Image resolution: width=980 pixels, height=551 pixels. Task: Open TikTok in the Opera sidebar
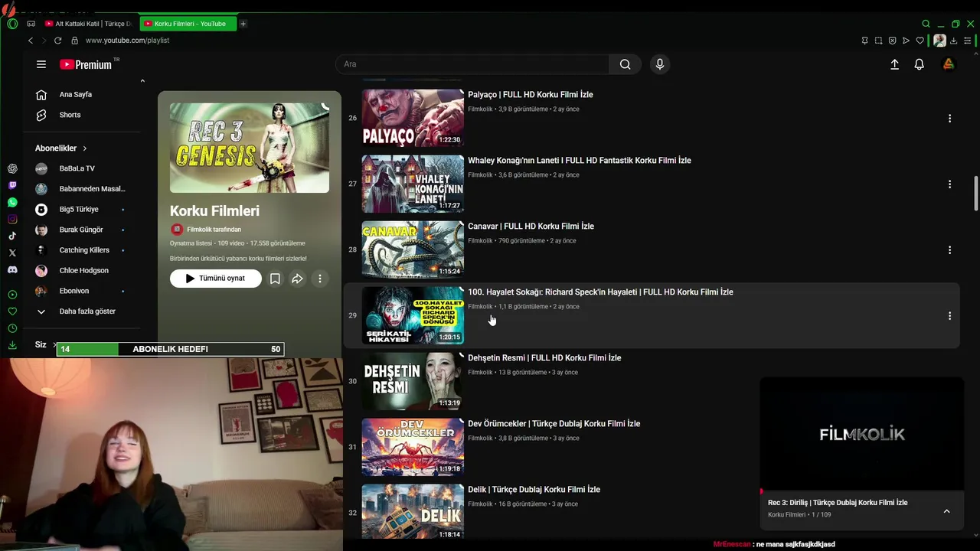coord(12,236)
